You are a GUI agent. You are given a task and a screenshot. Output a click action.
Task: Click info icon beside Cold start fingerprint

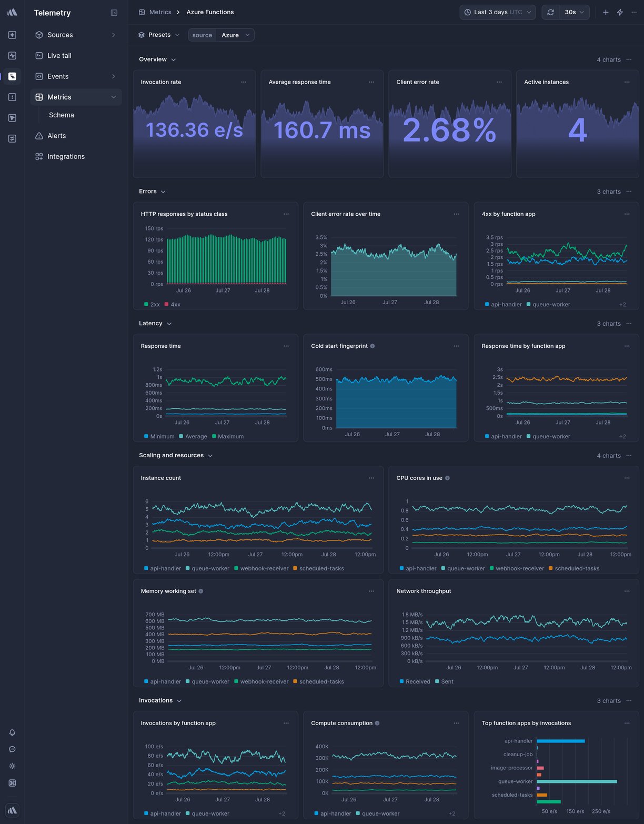click(373, 346)
